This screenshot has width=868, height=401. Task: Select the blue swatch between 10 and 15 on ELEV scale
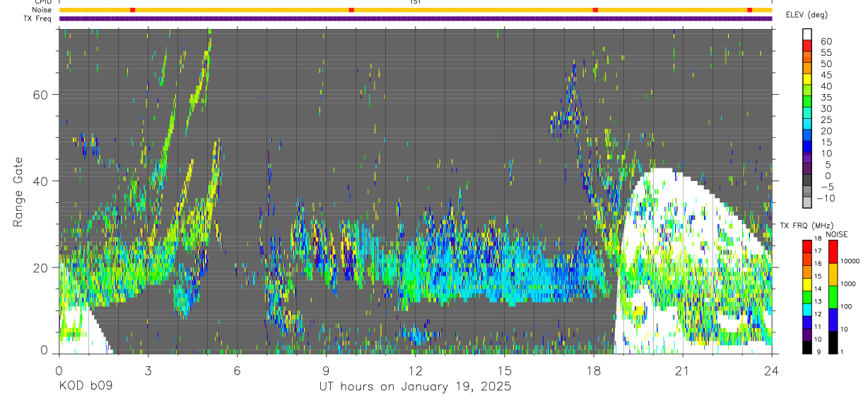(807, 146)
